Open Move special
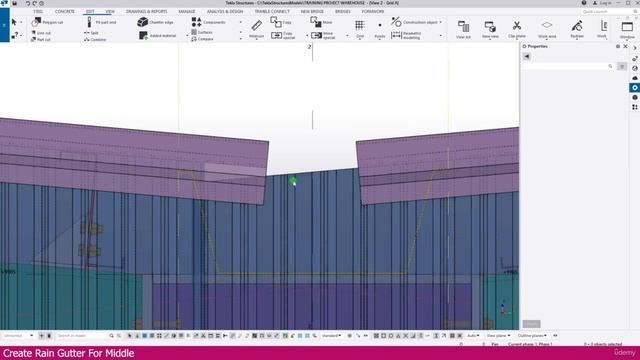Screen dimensions: 640x360 tap(323, 36)
